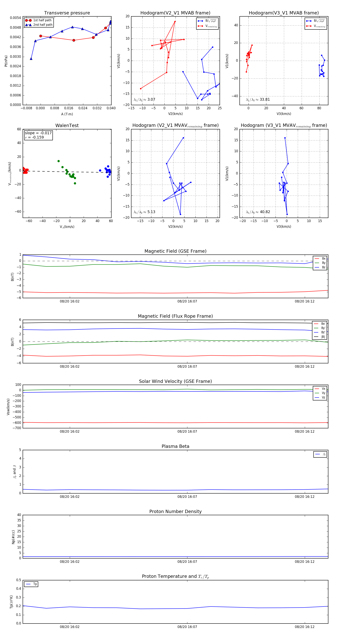This screenshot has height=644, width=351.
Task: Click the Walen plot "V_remaining(km/s)" y-axis label
Action: click(10, 173)
